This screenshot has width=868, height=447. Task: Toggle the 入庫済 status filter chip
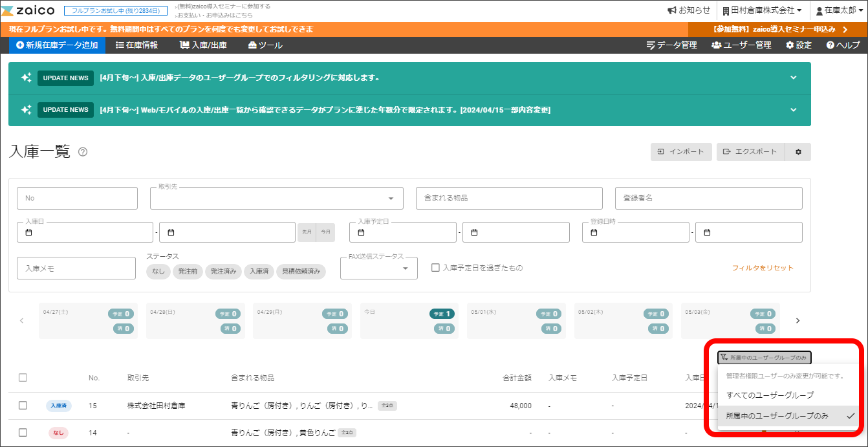point(259,272)
